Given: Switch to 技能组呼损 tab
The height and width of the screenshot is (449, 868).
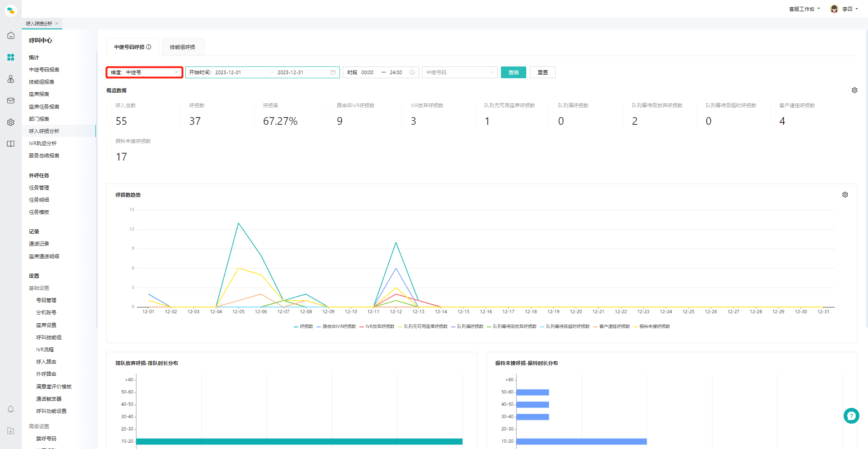Looking at the screenshot, I should [x=183, y=47].
